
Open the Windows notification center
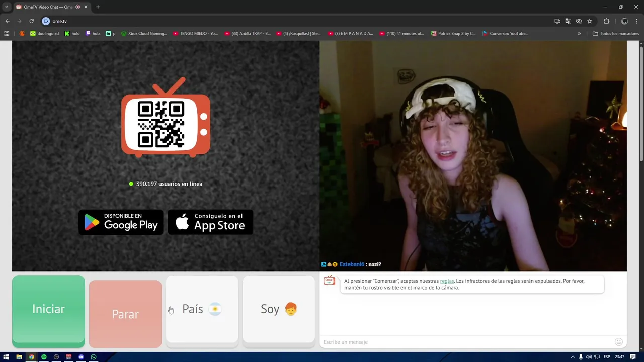(633, 357)
